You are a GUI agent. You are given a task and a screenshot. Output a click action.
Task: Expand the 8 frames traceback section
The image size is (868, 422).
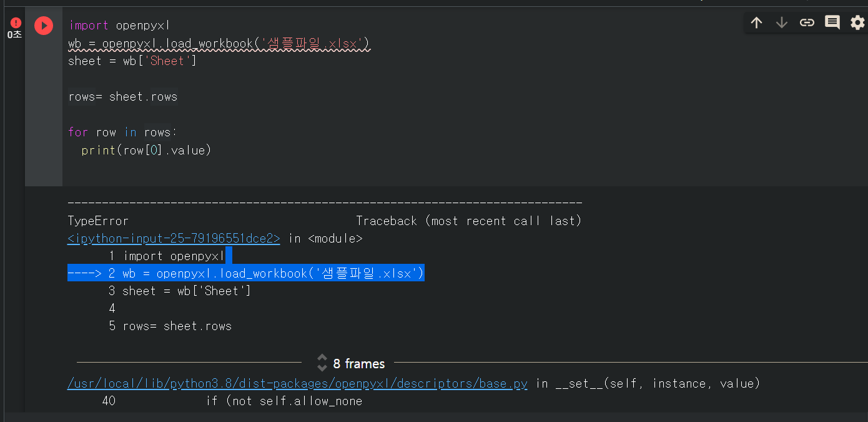click(359, 363)
